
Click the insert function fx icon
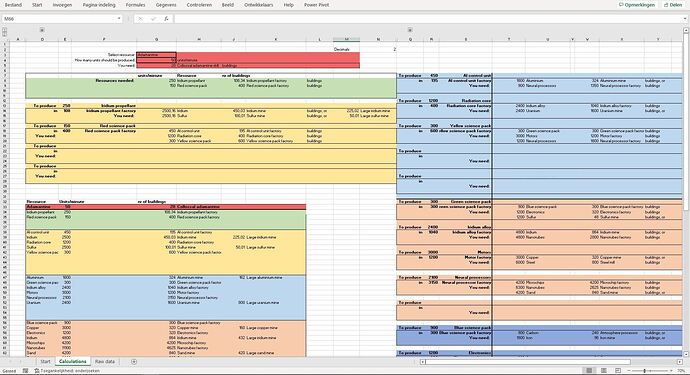coord(166,19)
